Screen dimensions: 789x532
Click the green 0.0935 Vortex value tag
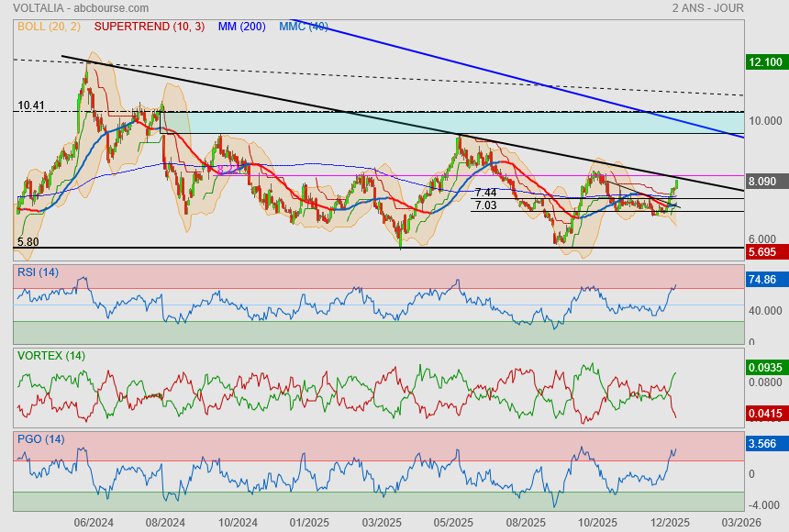[x=767, y=368]
